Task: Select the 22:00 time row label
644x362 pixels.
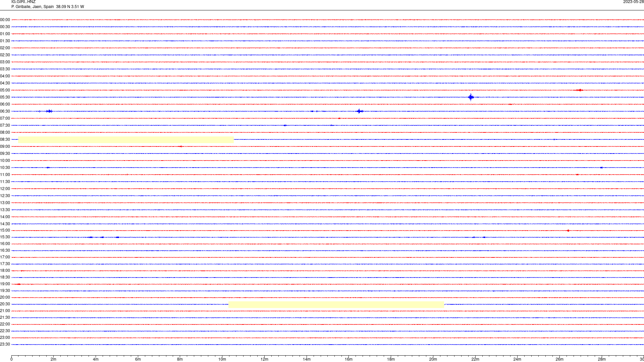Action: coord(5,324)
